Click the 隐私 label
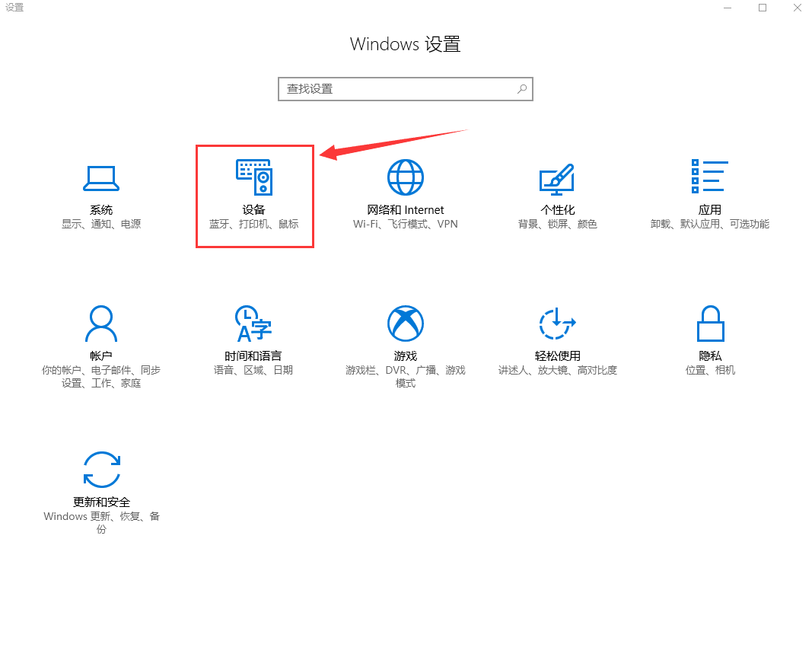 click(710, 356)
